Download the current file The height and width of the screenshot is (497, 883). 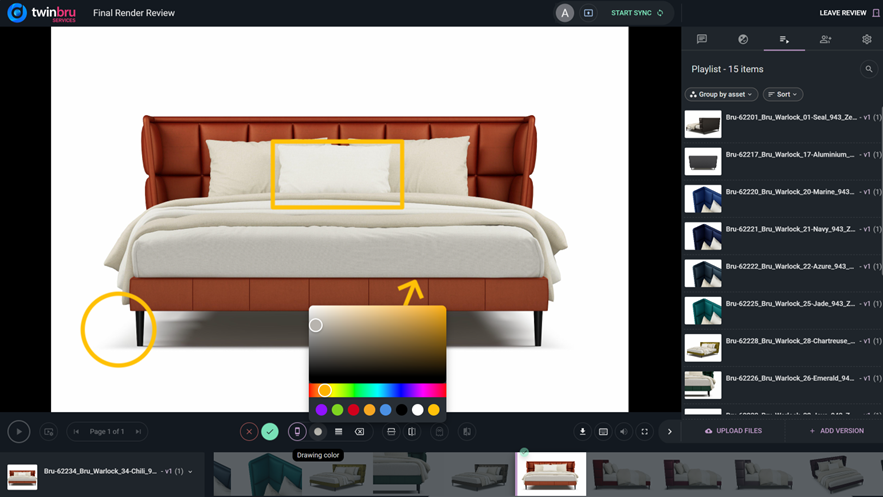pyautogui.click(x=582, y=432)
